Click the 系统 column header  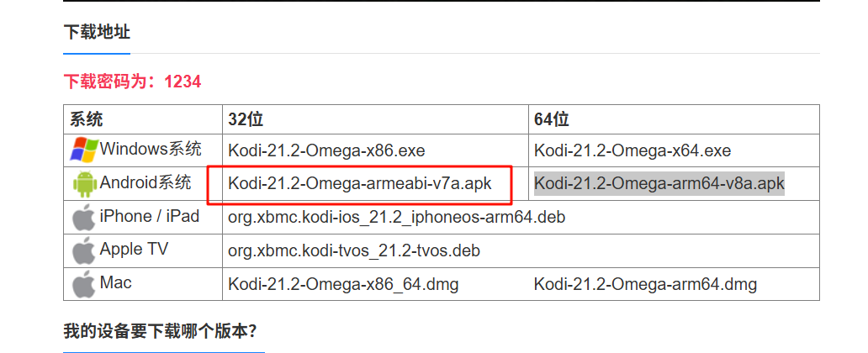[x=86, y=119]
